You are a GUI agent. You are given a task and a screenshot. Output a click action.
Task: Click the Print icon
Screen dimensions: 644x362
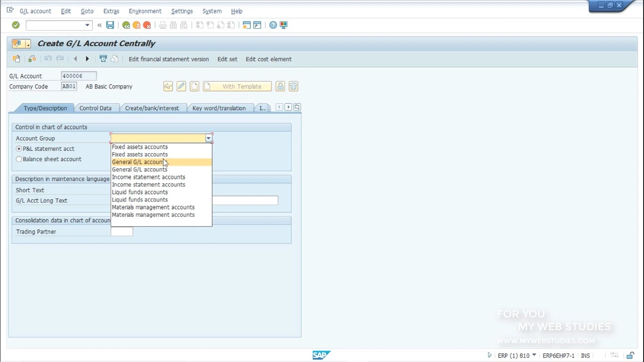[163, 25]
